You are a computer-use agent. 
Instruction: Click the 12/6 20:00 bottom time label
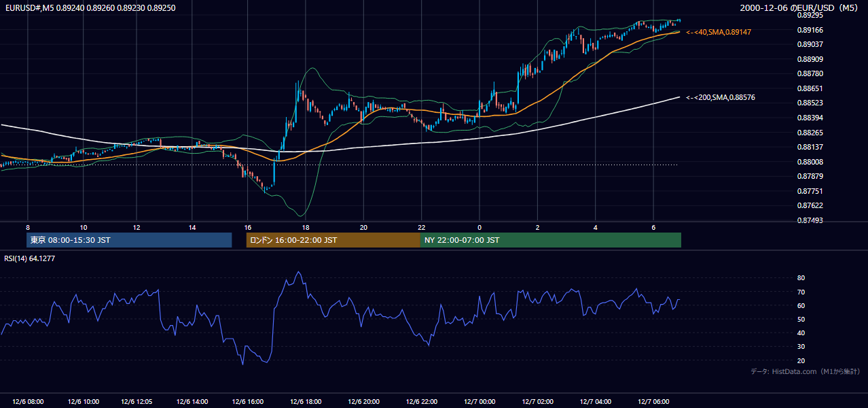click(x=363, y=402)
